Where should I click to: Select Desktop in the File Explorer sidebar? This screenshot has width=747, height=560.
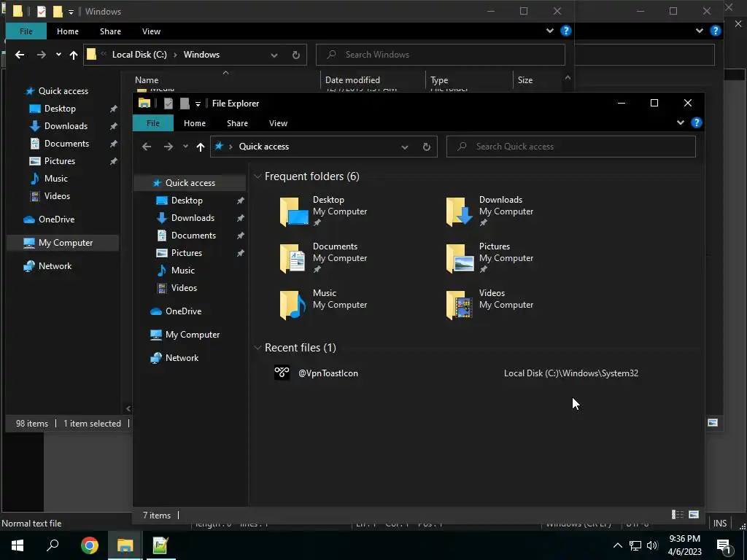click(x=187, y=201)
